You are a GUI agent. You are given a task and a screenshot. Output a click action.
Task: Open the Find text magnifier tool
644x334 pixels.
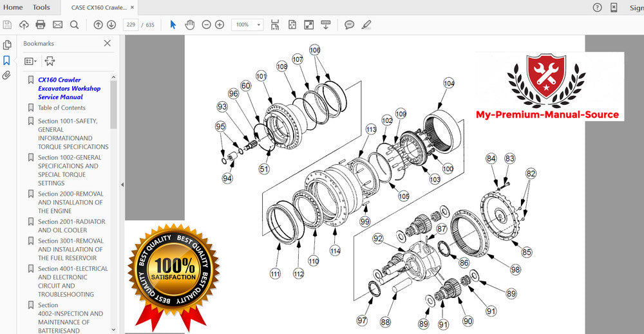[74, 24]
